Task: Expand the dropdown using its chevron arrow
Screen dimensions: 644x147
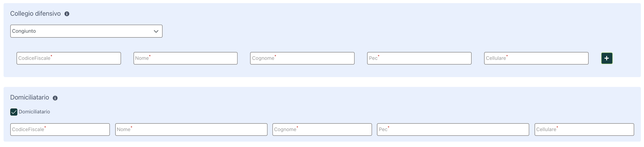Action: click(156, 32)
